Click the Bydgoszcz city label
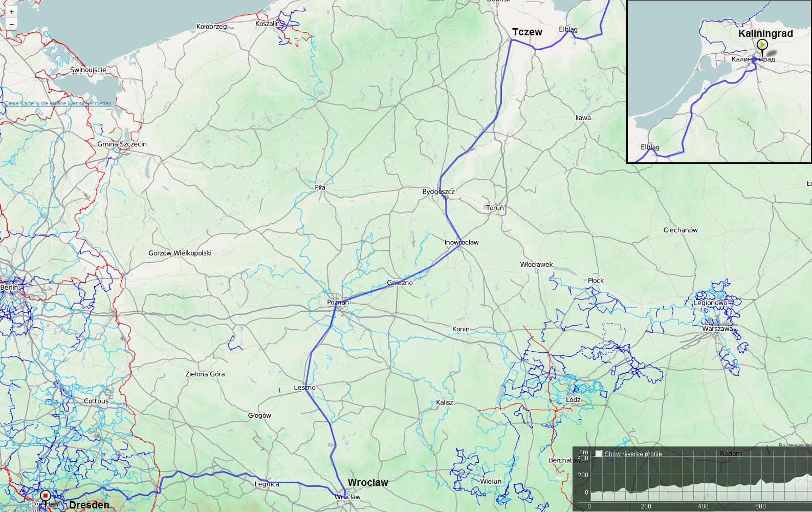The image size is (812, 512). [438, 192]
